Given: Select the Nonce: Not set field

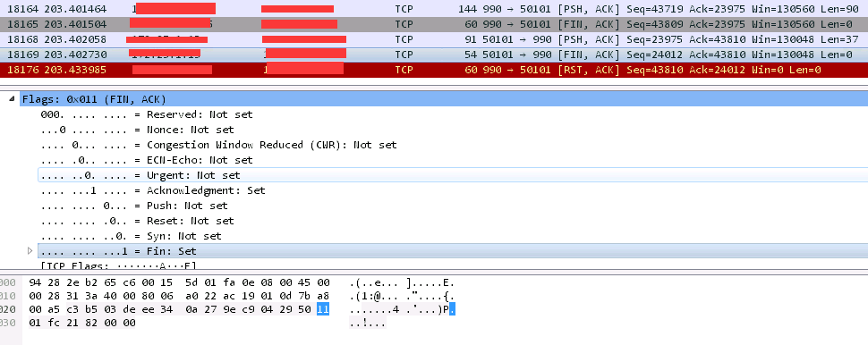Looking at the screenshot, I should [x=137, y=130].
